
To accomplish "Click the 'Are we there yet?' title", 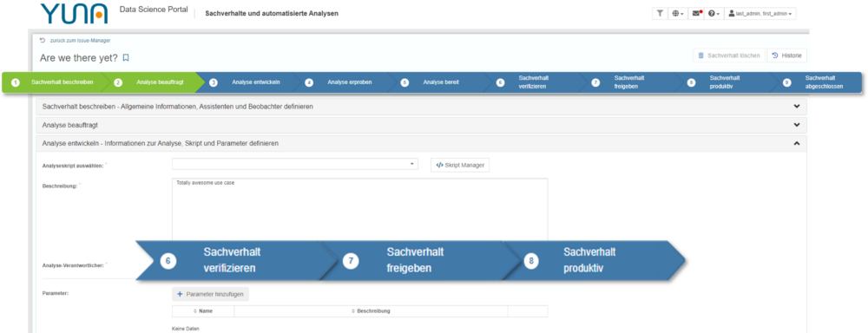I will (x=79, y=57).
